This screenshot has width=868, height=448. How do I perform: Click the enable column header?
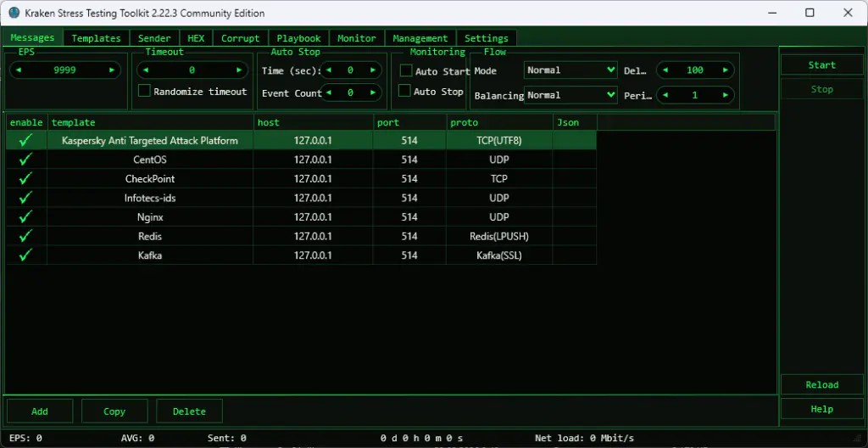[26, 122]
